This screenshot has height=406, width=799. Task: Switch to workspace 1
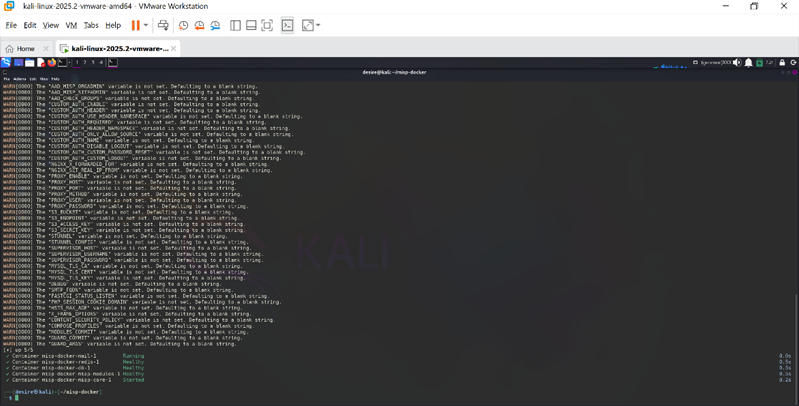click(77, 62)
